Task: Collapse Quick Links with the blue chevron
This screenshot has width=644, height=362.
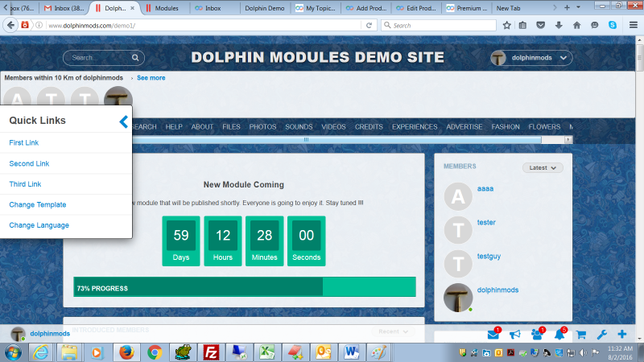Action: (124, 121)
